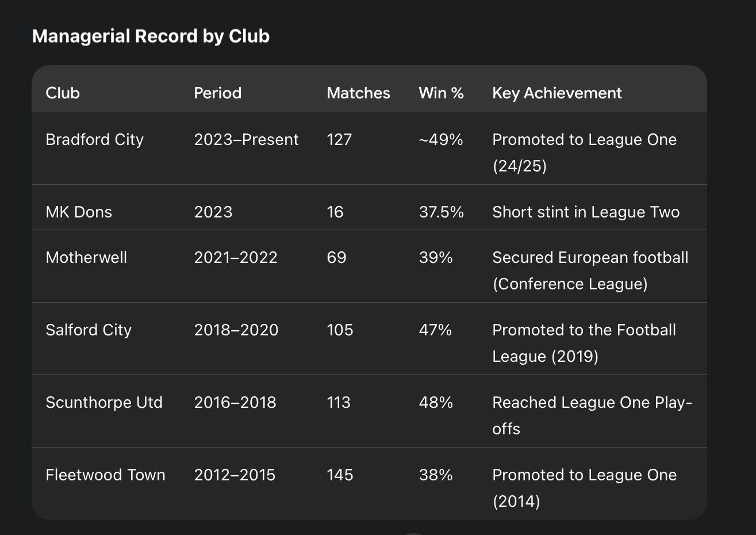This screenshot has width=756, height=535.
Task: Select the ~49% win percentage cell
Action: coord(440,140)
